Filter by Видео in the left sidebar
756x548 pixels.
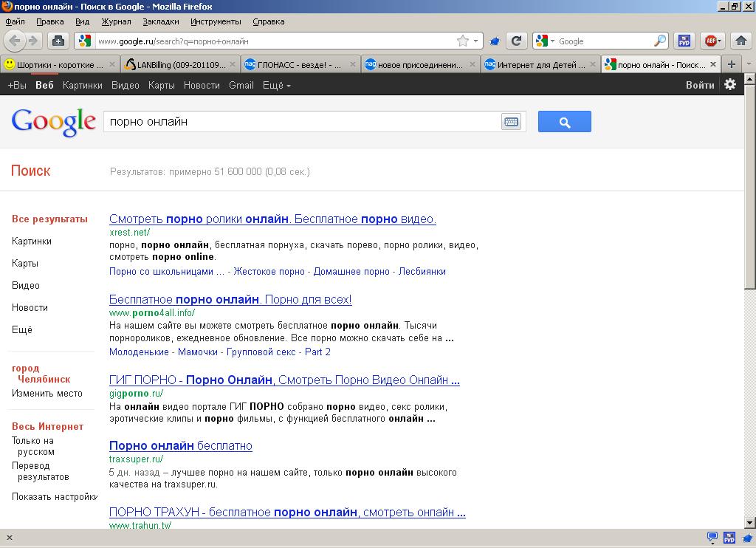coord(26,286)
